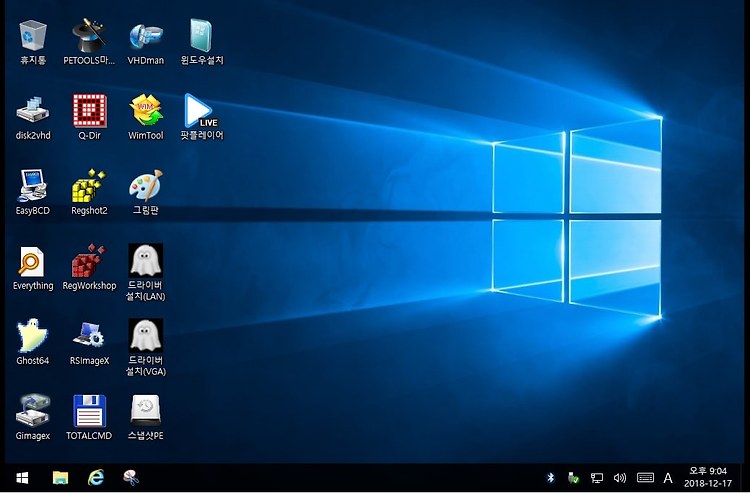The image size is (750, 493).
Task: Select the 드라이버 설치(LAN) ghost icon
Action: click(x=145, y=273)
